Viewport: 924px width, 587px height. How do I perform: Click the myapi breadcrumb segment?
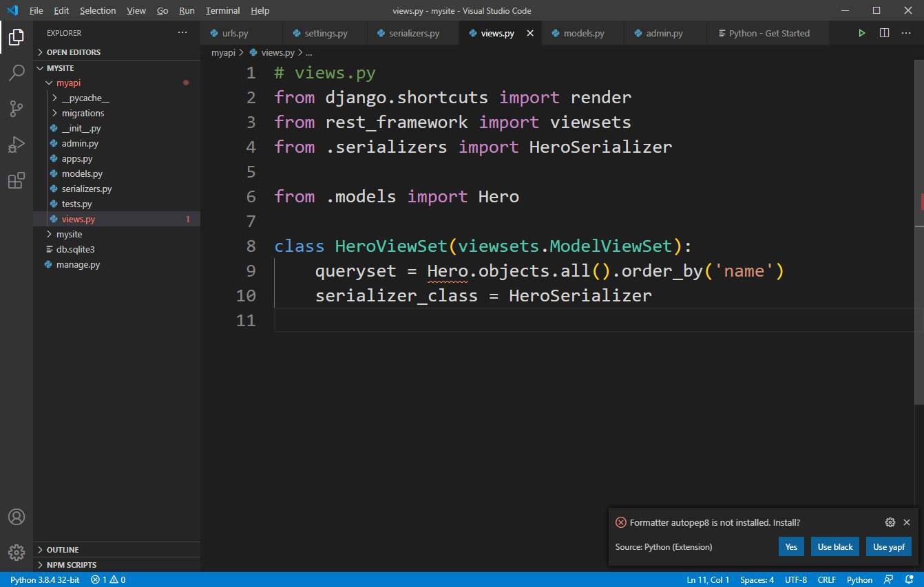[x=223, y=52]
